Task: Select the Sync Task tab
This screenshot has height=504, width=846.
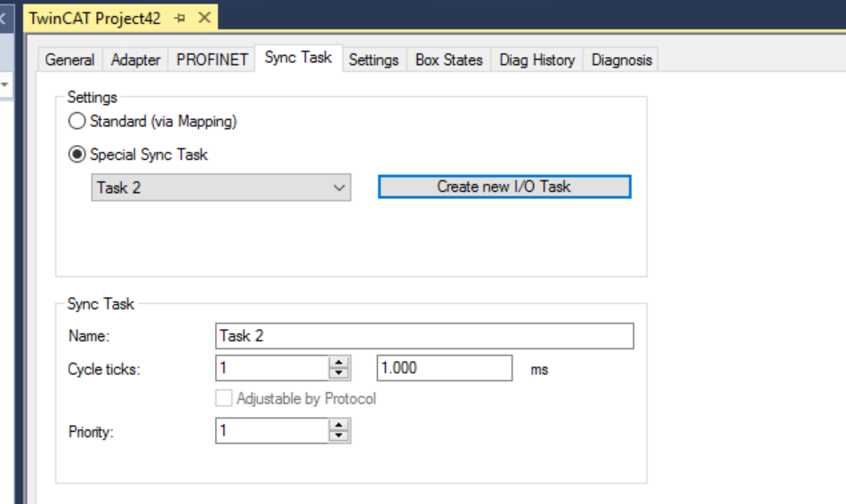Action: pyautogui.click(x=298, y=58)
